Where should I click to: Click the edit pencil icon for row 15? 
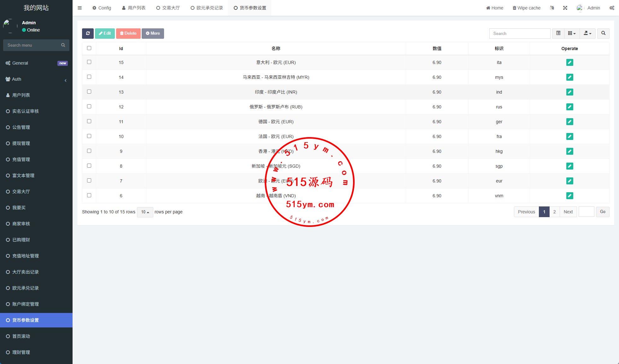tap(569, 62)
